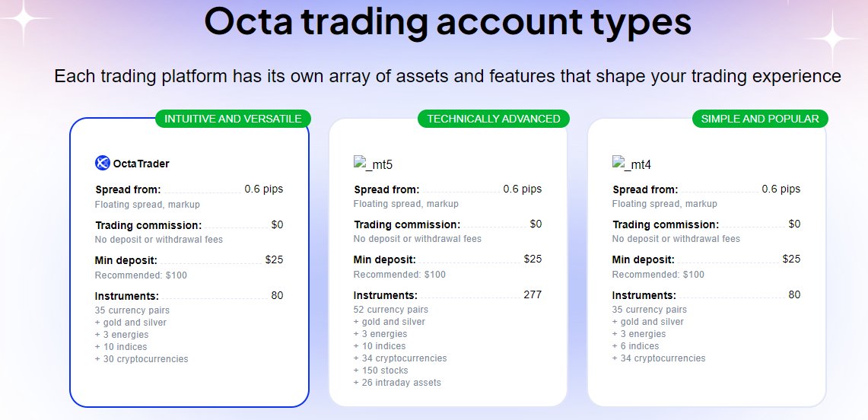Click OctaTrader's 0.6 pips spread value

tap(263, 189)
